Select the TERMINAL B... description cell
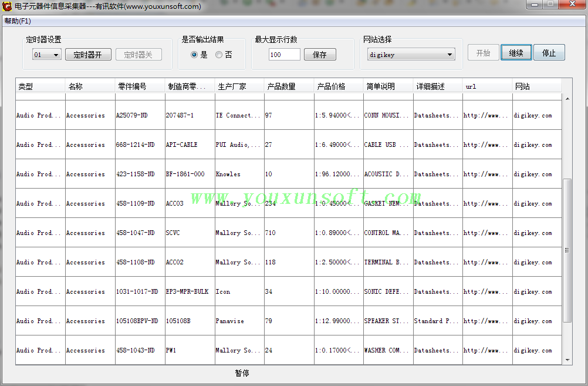This screenshot has height=386, width=588. coord(388,262)
